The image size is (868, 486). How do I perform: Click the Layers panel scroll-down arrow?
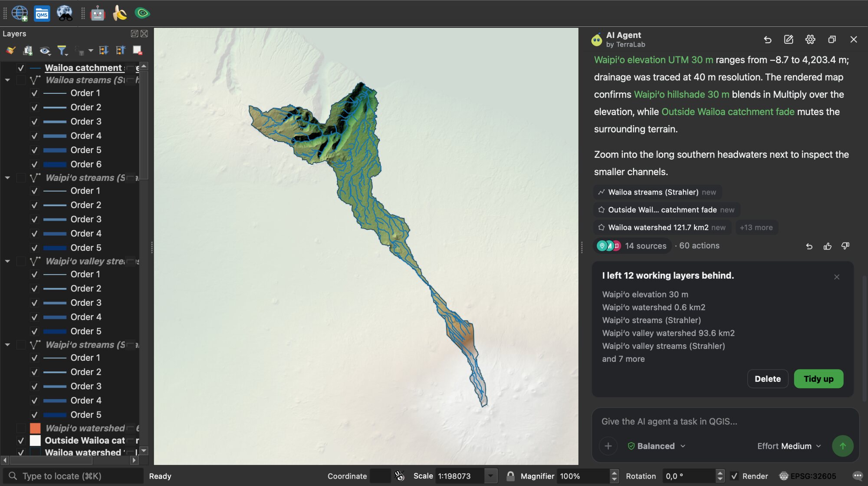144,451
